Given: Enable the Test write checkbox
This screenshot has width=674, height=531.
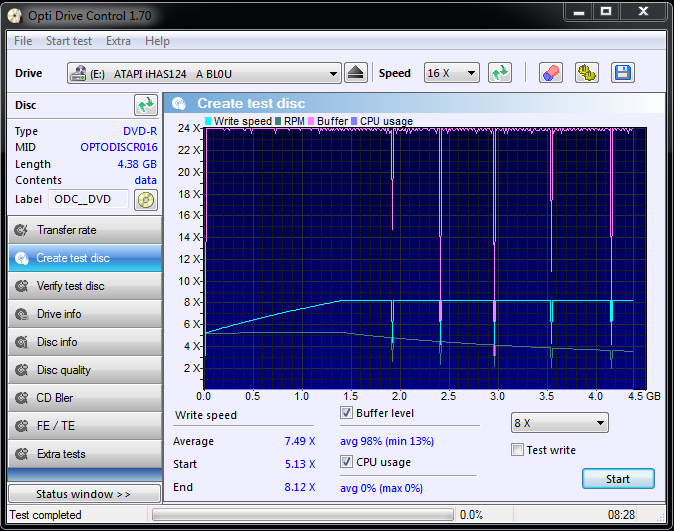Looking at the screenshot, I should [x=518, y=450].
